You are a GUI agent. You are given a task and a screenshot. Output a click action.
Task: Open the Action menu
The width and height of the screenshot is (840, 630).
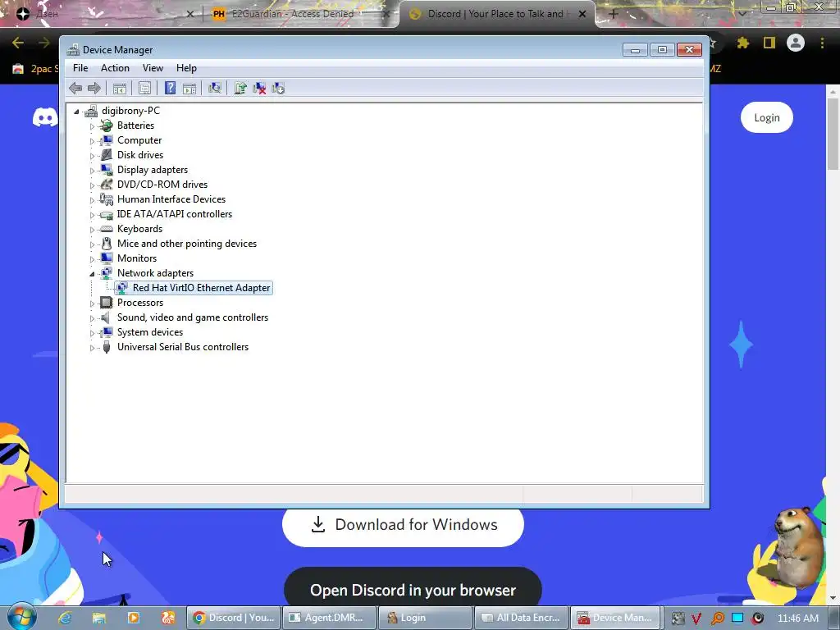coord(115,68)
